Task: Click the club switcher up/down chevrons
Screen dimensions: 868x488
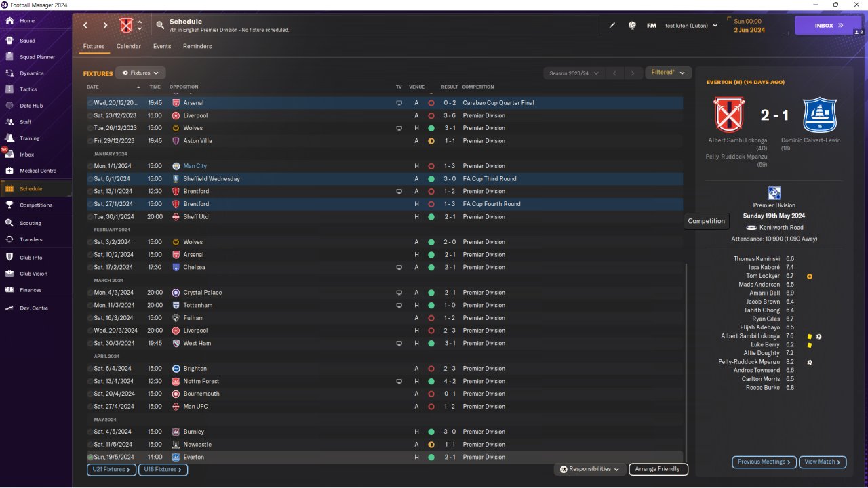Action: (140, 26)
